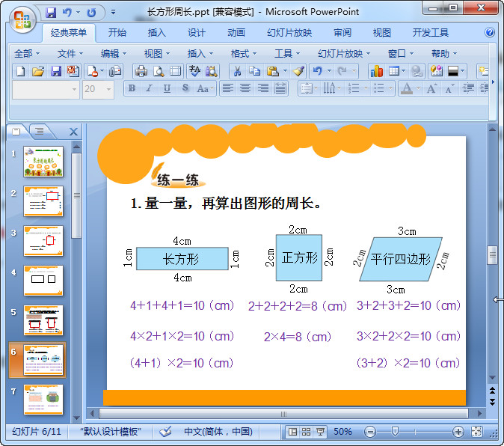Toggle underline formatting
The height and width of the screenshot is (446, 504).
pos(167,88)
